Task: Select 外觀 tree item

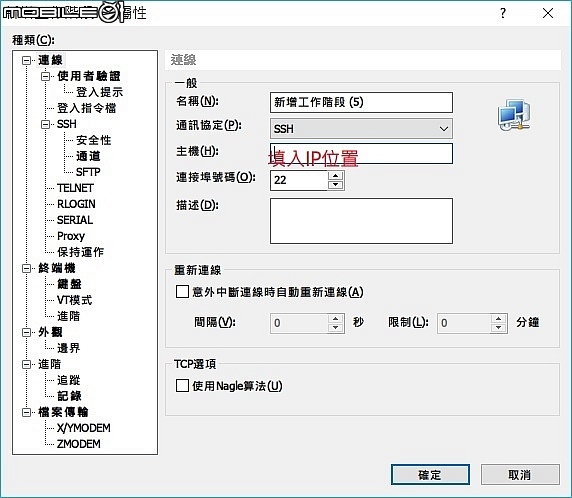Action: pyautogui.click(x=50, y=332)
